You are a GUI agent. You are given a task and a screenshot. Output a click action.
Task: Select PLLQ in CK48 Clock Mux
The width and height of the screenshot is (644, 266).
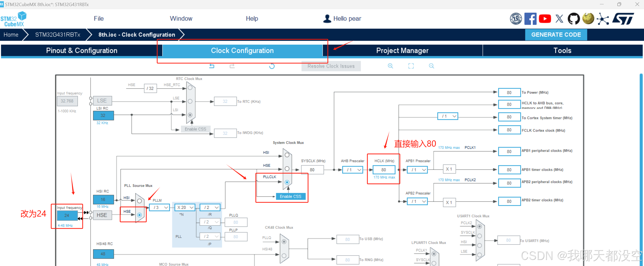click(x=284, y=242)
